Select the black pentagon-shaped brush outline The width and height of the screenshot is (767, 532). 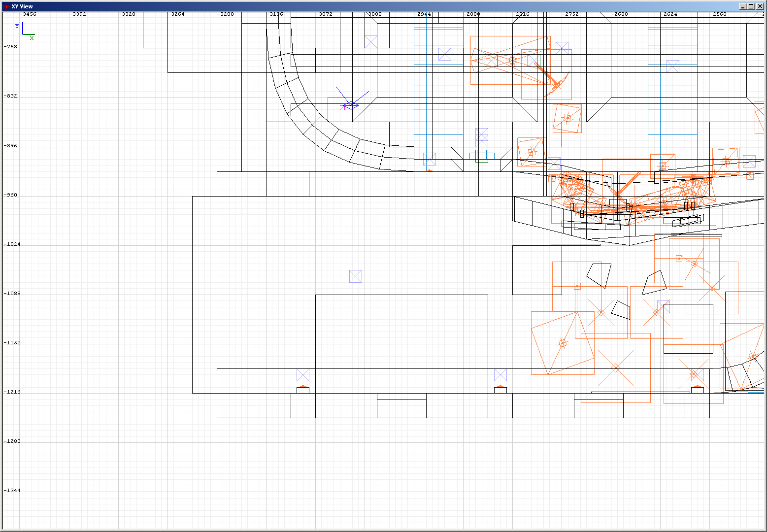599,275
